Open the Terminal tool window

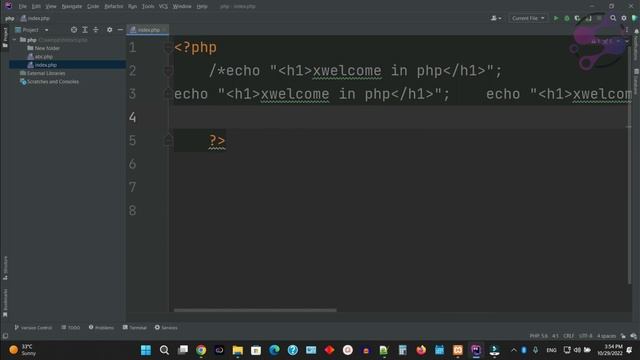(135, 328)
